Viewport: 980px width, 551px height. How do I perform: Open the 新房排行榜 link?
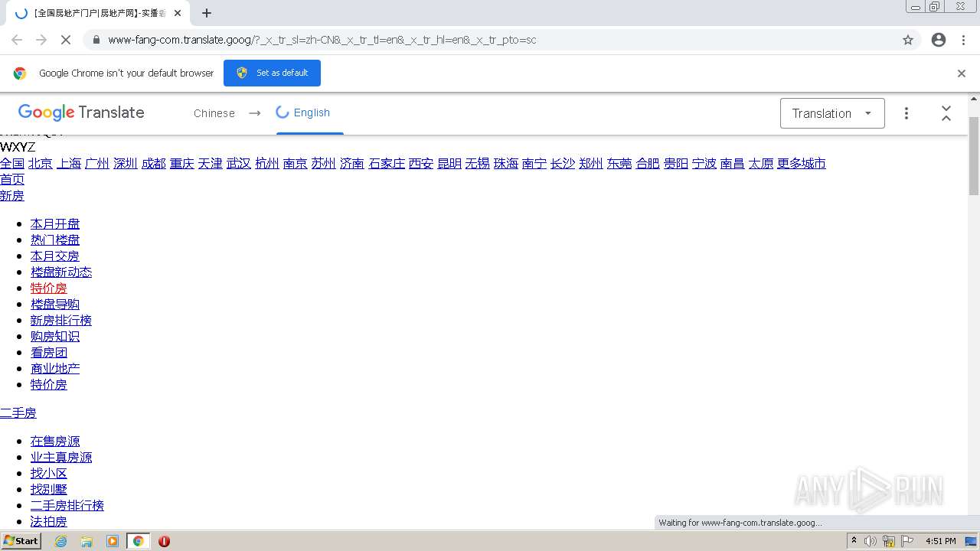point(61,320)
